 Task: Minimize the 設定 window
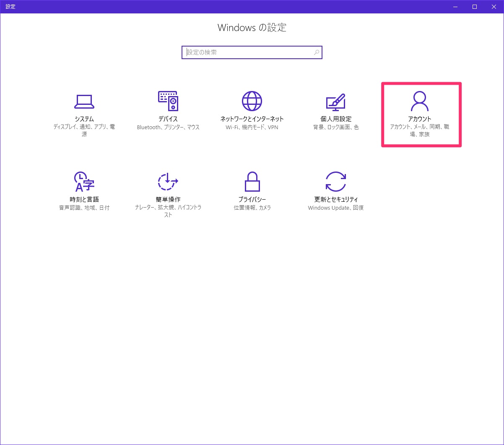tap(455, 7)
